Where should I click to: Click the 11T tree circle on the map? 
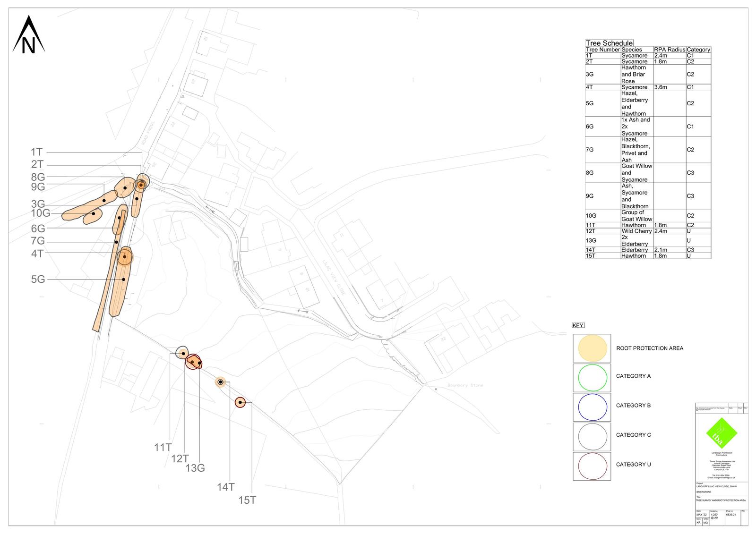click(x=182, y=353)
